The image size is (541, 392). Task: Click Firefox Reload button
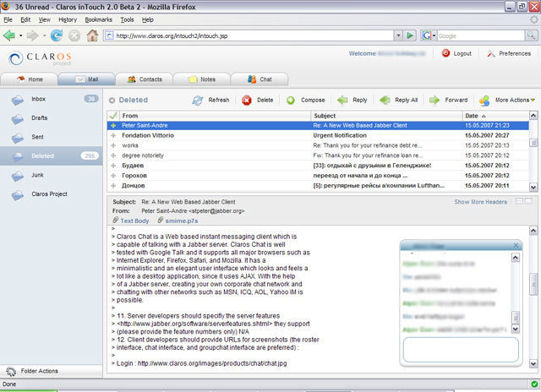57,35
